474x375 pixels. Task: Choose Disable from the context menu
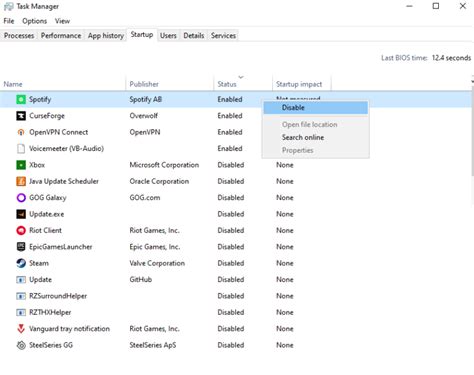pos(316,108)
